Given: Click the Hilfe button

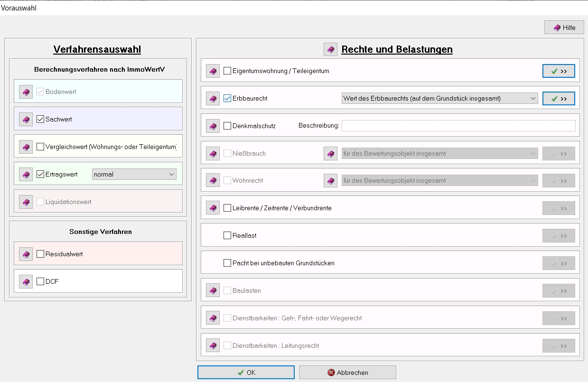Looking at the screenshot, I should 564,28.
